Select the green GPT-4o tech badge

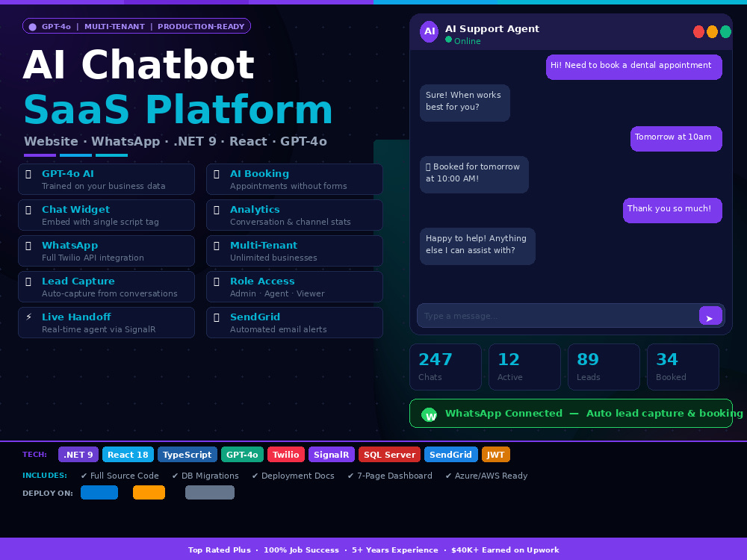pyautogui.click(x=242, y=454)
